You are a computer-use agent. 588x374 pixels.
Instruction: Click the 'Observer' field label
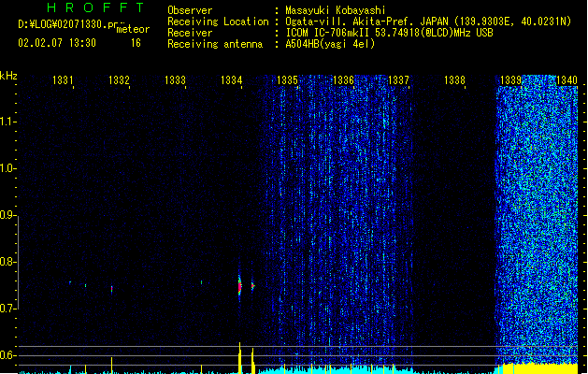[190, 10]
